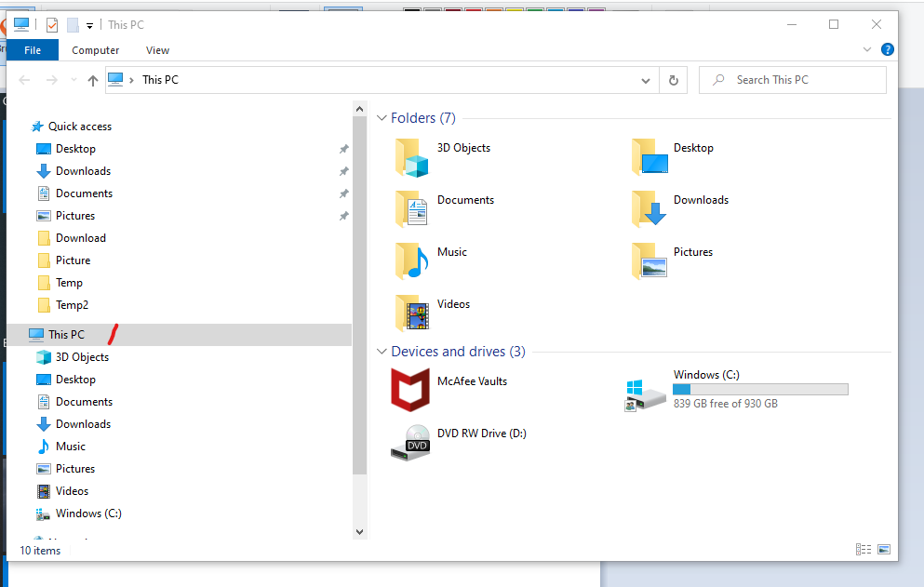Image resolution: width=924 pixels, height=587 pixels.
Task: Click the Help question mark icon
Action: [x=888, y=49]
